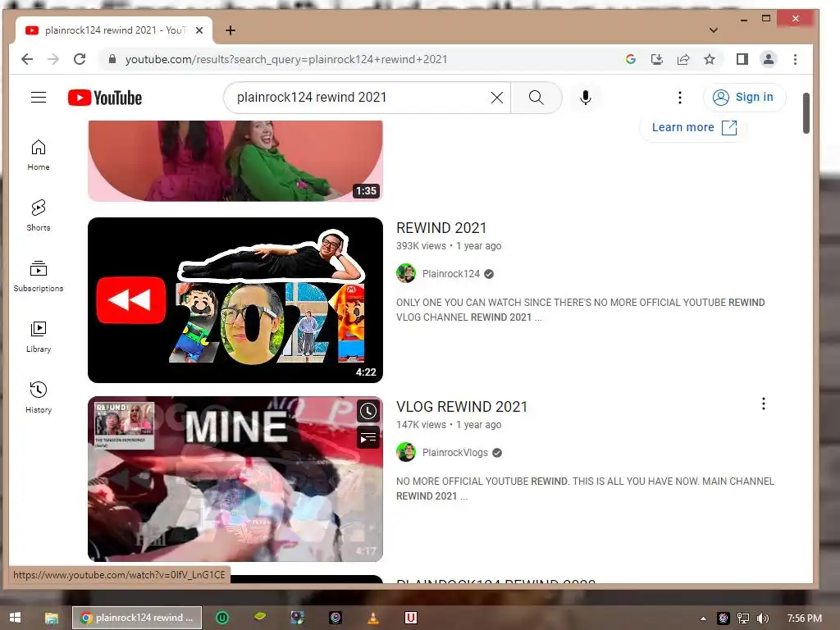Open Subscriptions in the sidebar
Screen dimensions: 840x630
[x=39, y=276]
